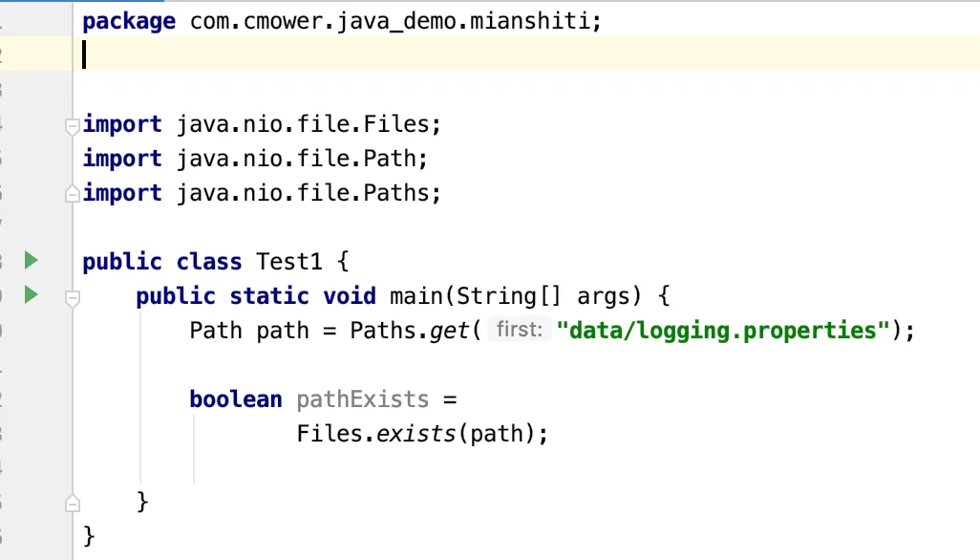Click the 'Path path' variable declaration
980x560 pixels.
(248, 330)
